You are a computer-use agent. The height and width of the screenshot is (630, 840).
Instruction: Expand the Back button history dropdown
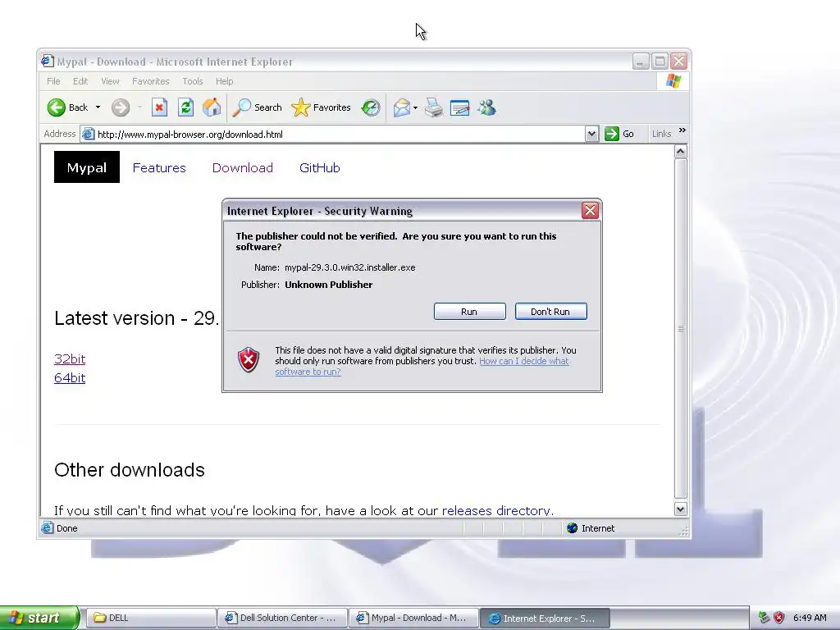click(x=98, y=107)
